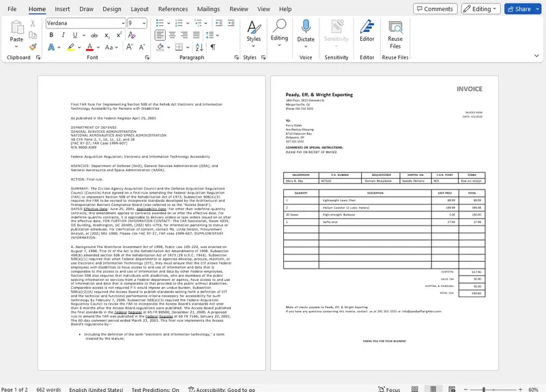Image resolution: width=546 pixels, height=392 pixels.
Task: Click Increase Font Size icon
Action: 130,47
